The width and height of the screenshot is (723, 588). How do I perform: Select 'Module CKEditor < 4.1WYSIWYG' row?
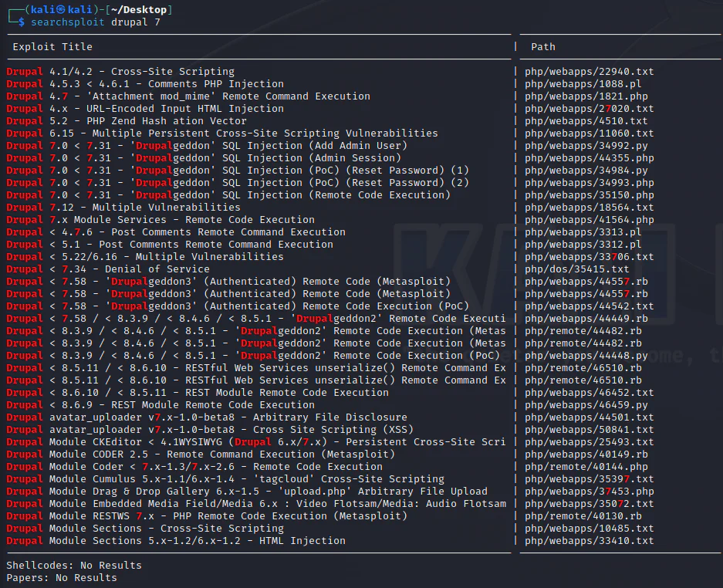pos(256,442)
